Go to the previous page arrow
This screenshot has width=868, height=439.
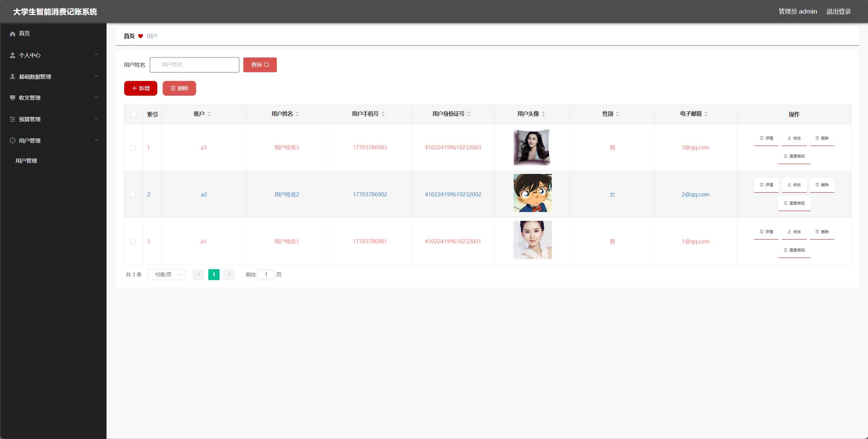198,274
